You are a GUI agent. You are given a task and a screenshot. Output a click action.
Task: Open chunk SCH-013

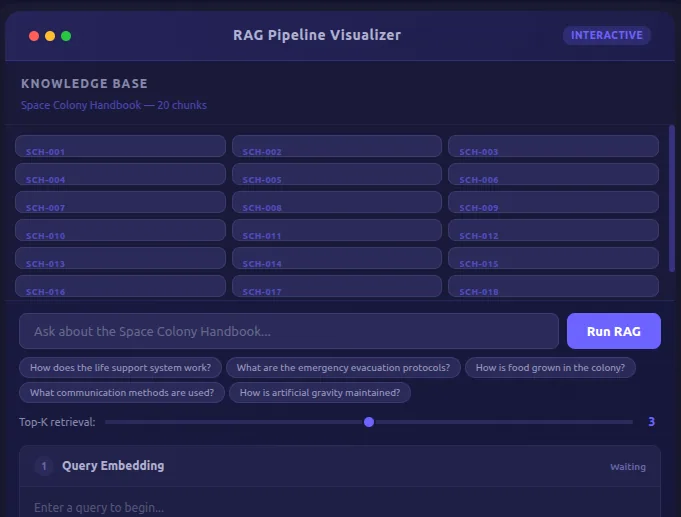point(120,258)
